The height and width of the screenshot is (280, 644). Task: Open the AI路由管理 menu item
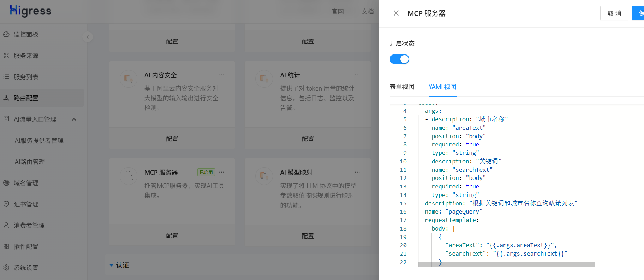pyautogui.click(x=30, y=162)
